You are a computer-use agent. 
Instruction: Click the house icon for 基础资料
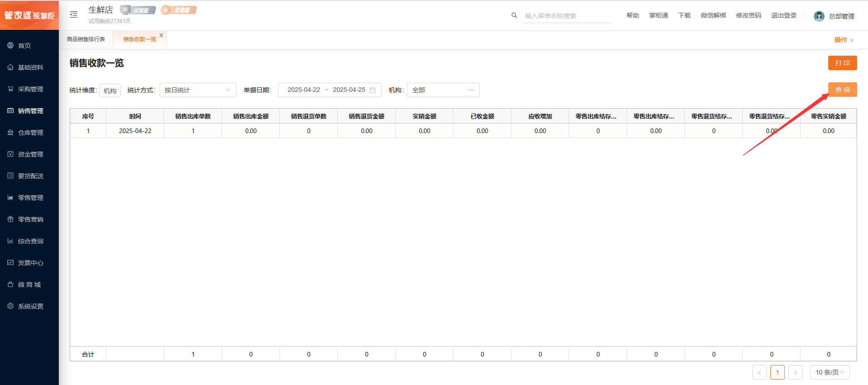point(10,67)
